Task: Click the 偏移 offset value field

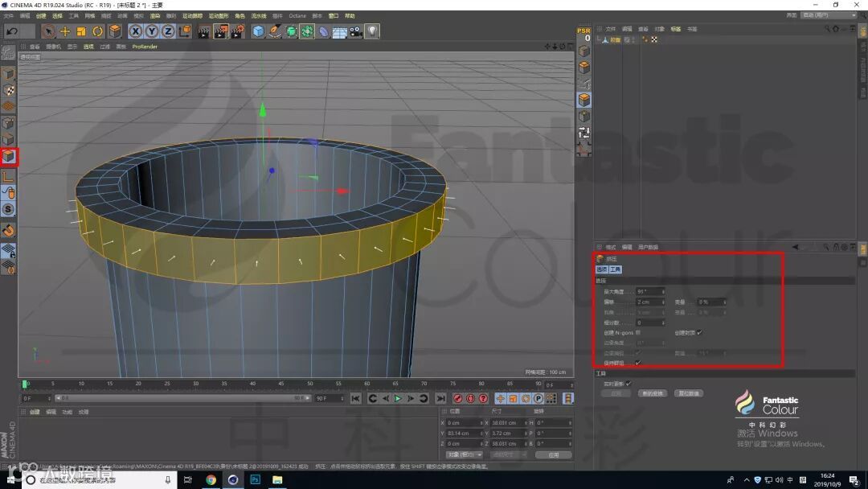Action: coord(648,302)
